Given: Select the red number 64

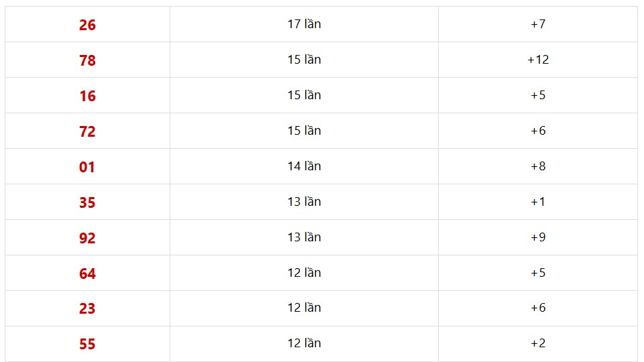Looking at the screenshot, I should pyautogui.click(x=87, y=274).
